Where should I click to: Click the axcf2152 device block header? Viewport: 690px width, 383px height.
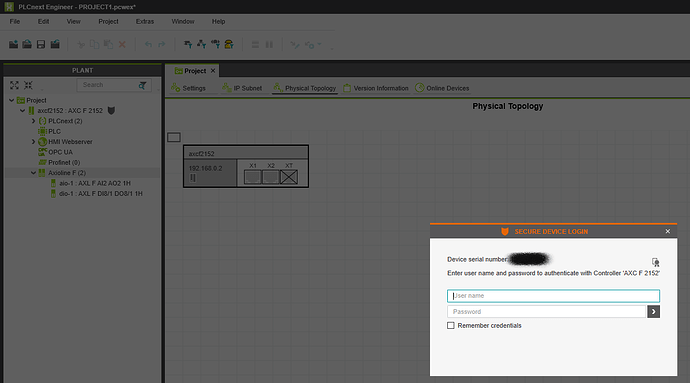tap(246, 153)
